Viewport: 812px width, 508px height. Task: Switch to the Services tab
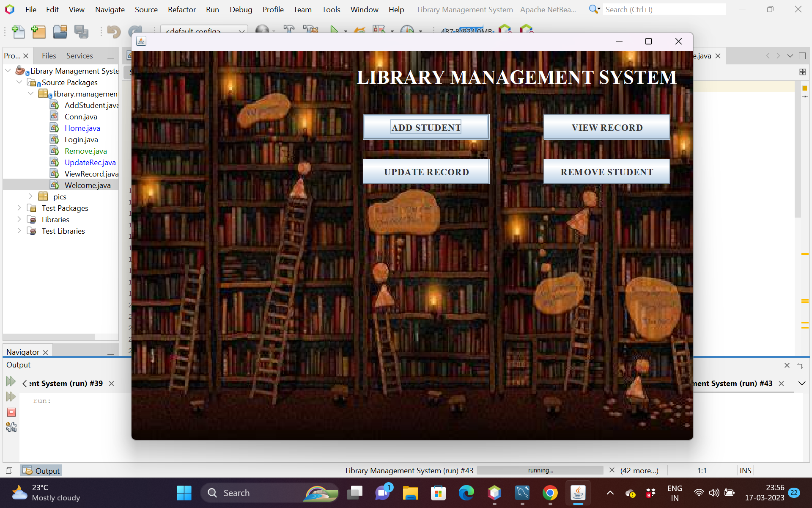coord(80,56)
